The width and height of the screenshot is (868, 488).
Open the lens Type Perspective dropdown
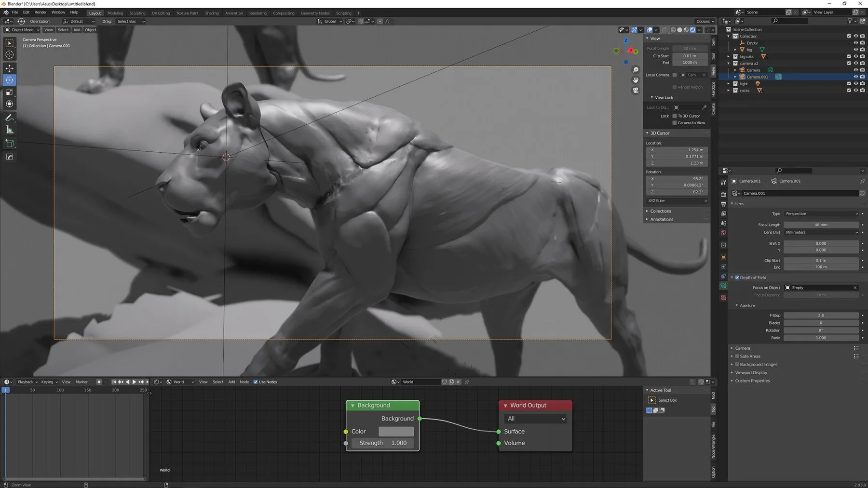821,214
